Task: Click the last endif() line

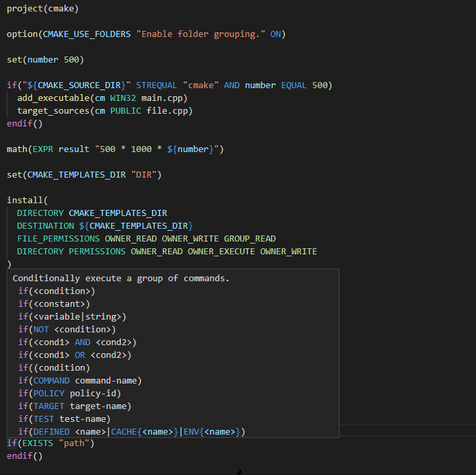Action: click(x=25, y=456)
